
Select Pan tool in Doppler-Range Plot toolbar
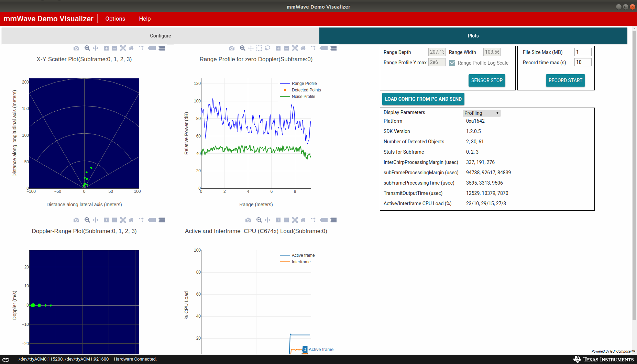[96, 220]
